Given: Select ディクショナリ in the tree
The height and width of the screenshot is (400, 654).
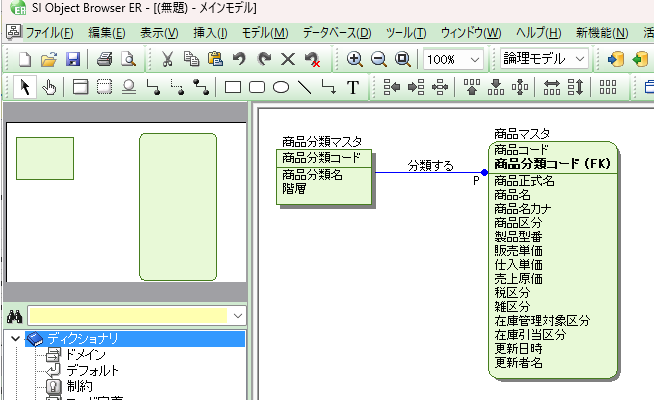Looking at the screenshot, I should (83, 339).
